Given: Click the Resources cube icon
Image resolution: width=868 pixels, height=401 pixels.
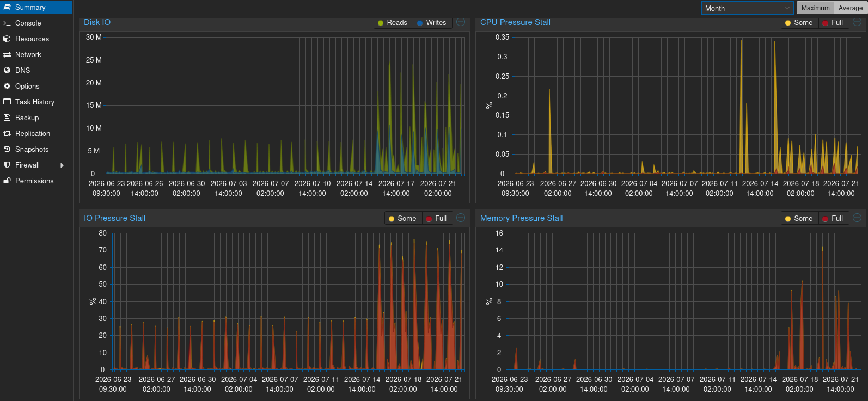Looking at the screenshot, I should click(x=7, y=39).
